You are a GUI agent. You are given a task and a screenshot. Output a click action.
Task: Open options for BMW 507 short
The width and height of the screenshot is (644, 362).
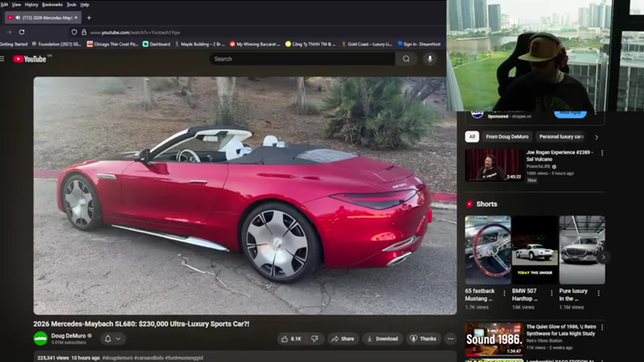point(551,293)
